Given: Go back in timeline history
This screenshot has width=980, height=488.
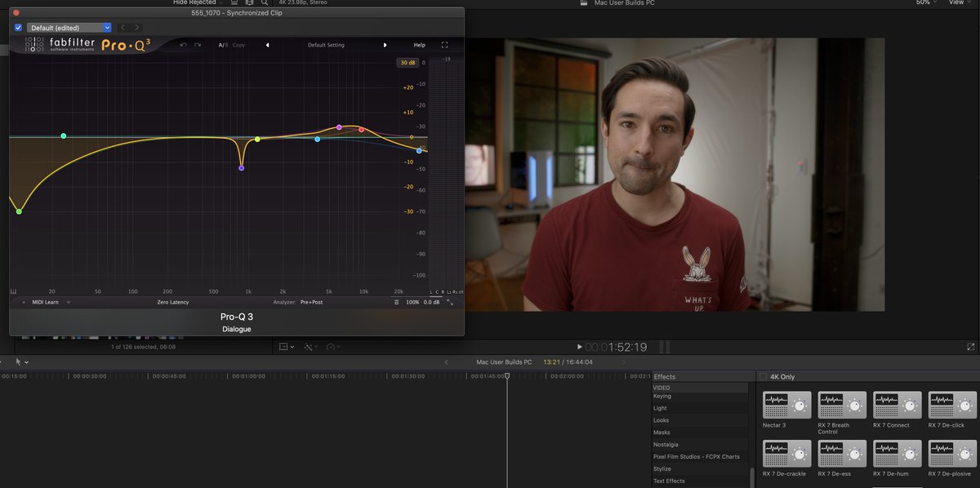Looking at the screenshot, I should 446,362.
